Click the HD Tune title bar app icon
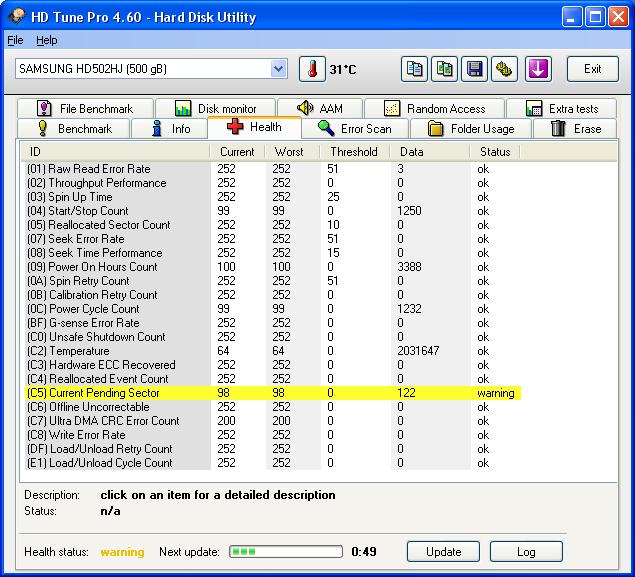The height and width of the screenshot is (577, 635). point(17,17)
